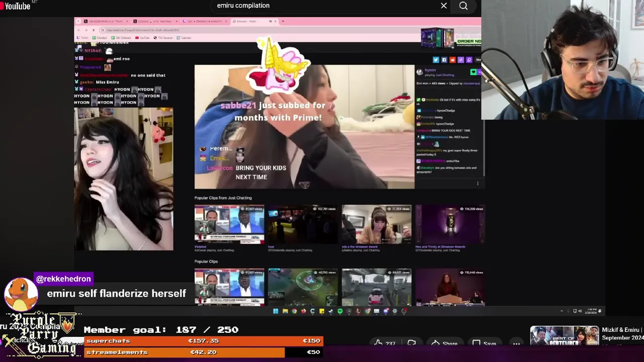Open the TVU Receiver bookmark
Viewport: 644px width, 362px height.
coord(163,38)
